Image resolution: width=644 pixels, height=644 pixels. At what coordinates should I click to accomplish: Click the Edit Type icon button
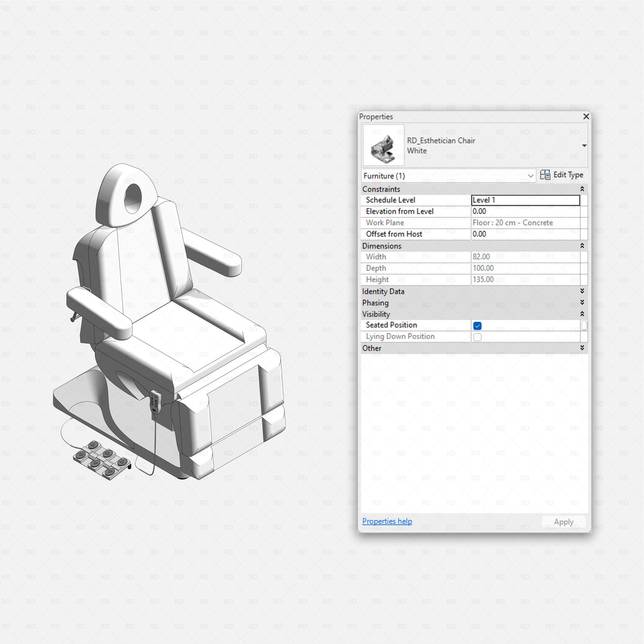(x=561, y=175)
